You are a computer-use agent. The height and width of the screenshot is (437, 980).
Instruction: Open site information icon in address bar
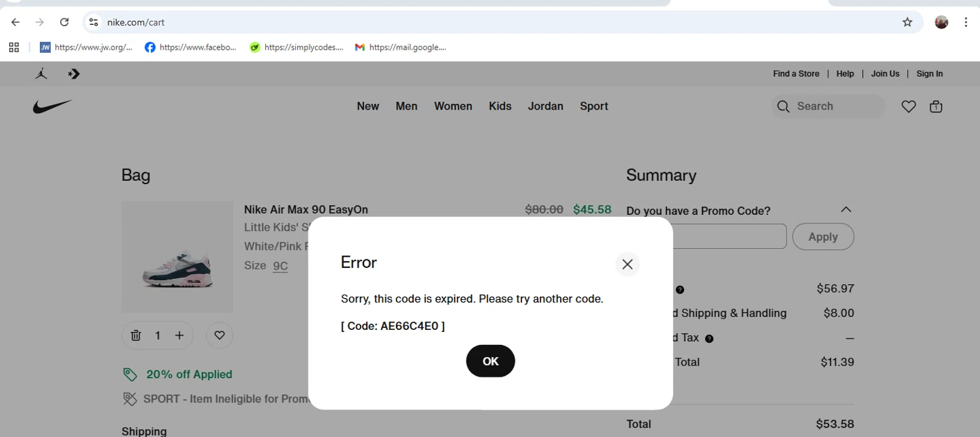point(94,22)
